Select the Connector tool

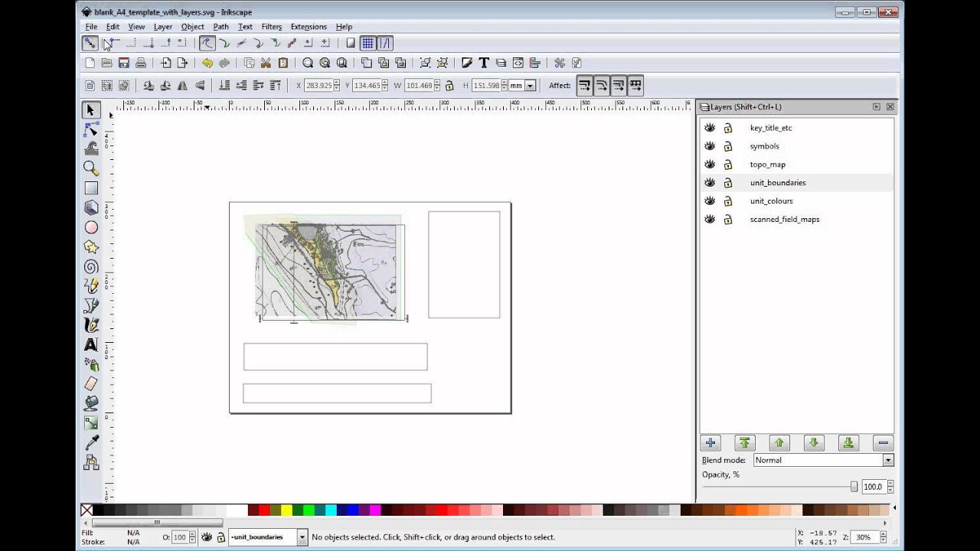[x=91, y=462]
